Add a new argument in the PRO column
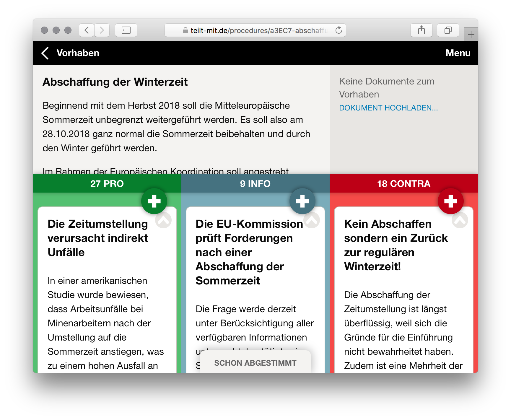This screenshot has width=511, height=420. click(154, 201)
